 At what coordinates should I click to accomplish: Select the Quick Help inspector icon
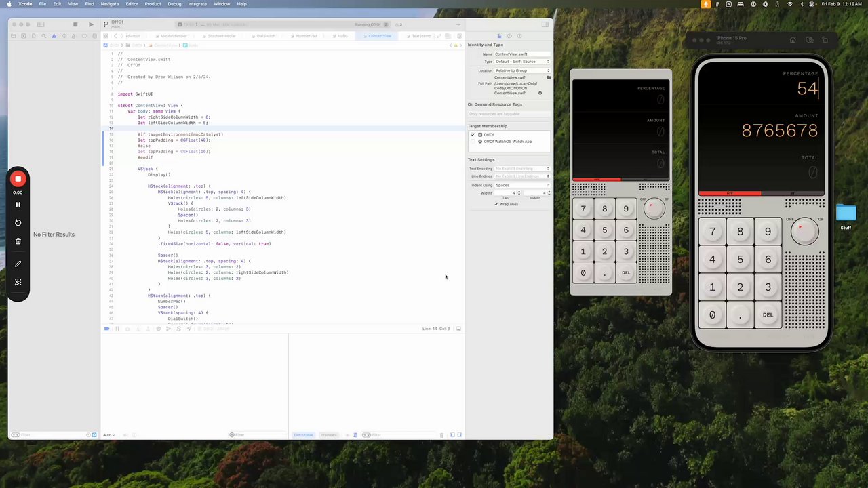[x=519, y=36]
